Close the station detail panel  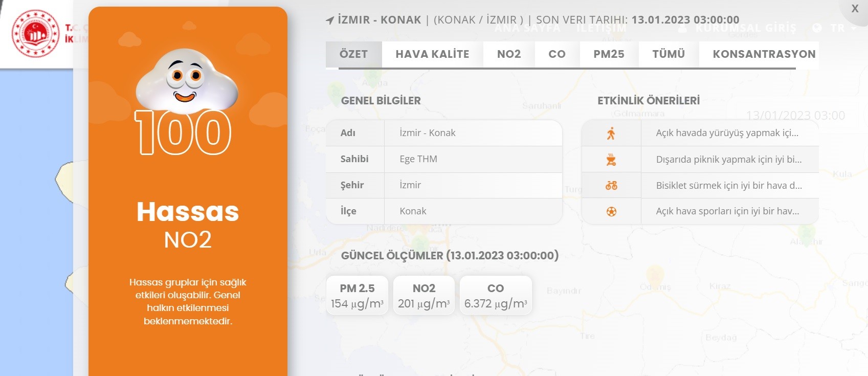855,9
